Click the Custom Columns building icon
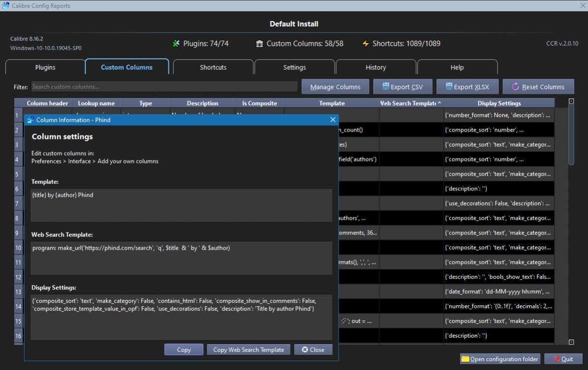Image resolution: width=588 pixels, height=370 pixels. [x=260, y=44]
